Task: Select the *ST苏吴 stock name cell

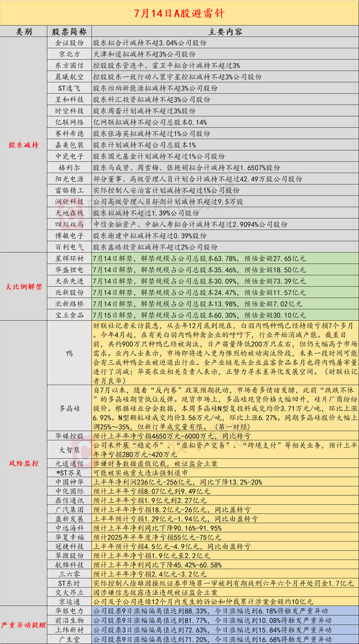Action: pos(69,472)
